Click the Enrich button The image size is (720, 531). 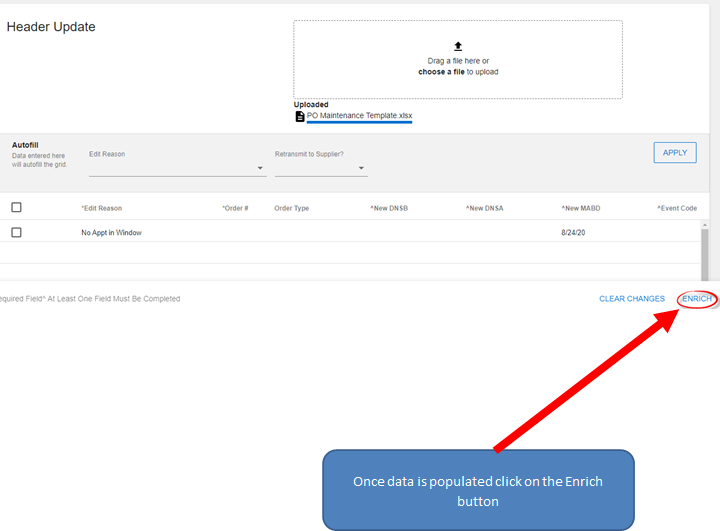point(697,299)
